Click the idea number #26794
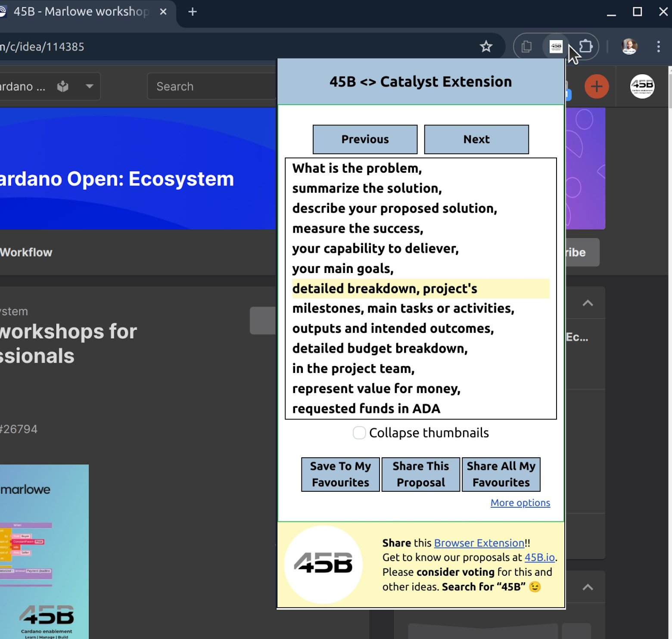 click(19, 429)
